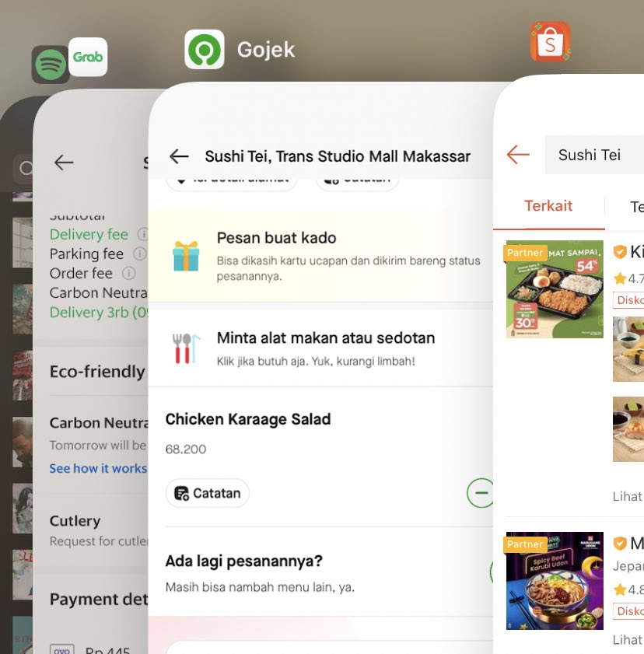
Task: Tap the OVO payment icon in Grab
Action: (x=61, y=649)
